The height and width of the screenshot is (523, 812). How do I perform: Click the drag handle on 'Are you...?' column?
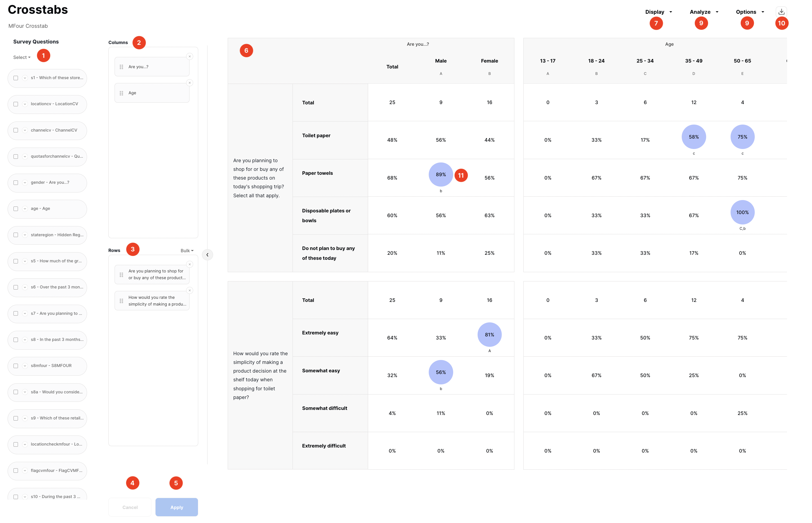click(121, 67)
